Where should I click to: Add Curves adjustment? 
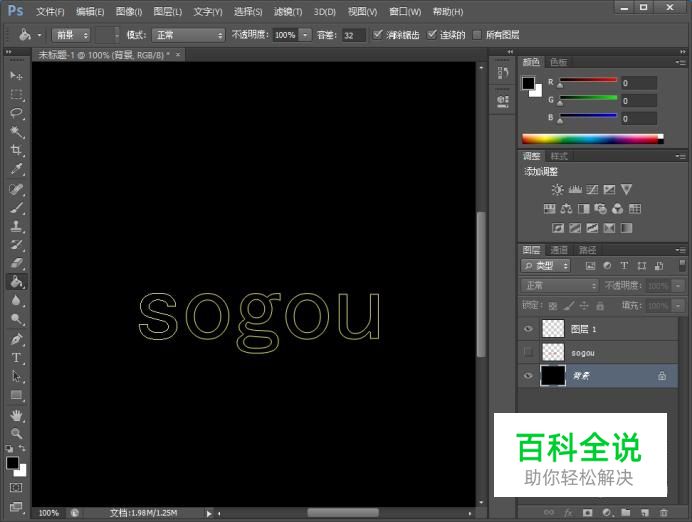pyautogui.click(x=592, y=190)
